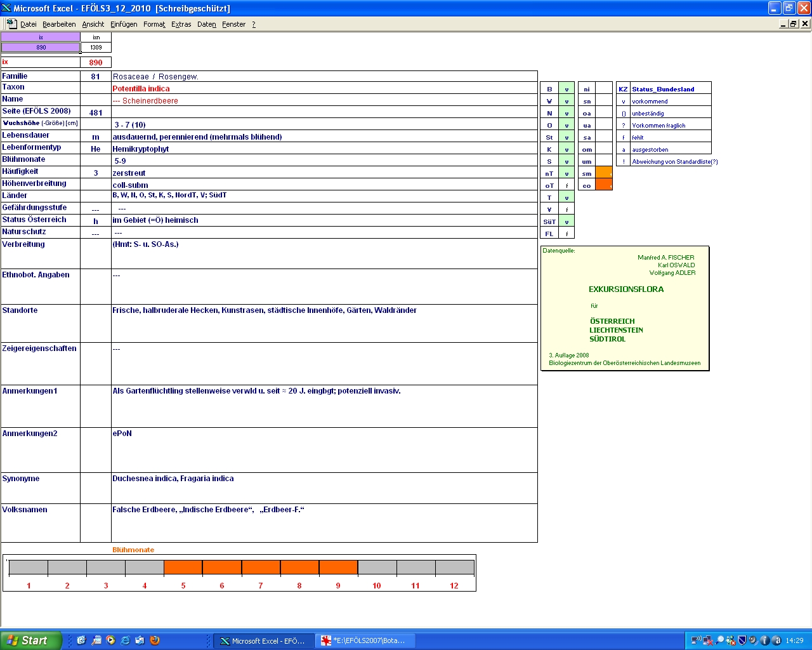Click the Windows Start button

[31, 640]
